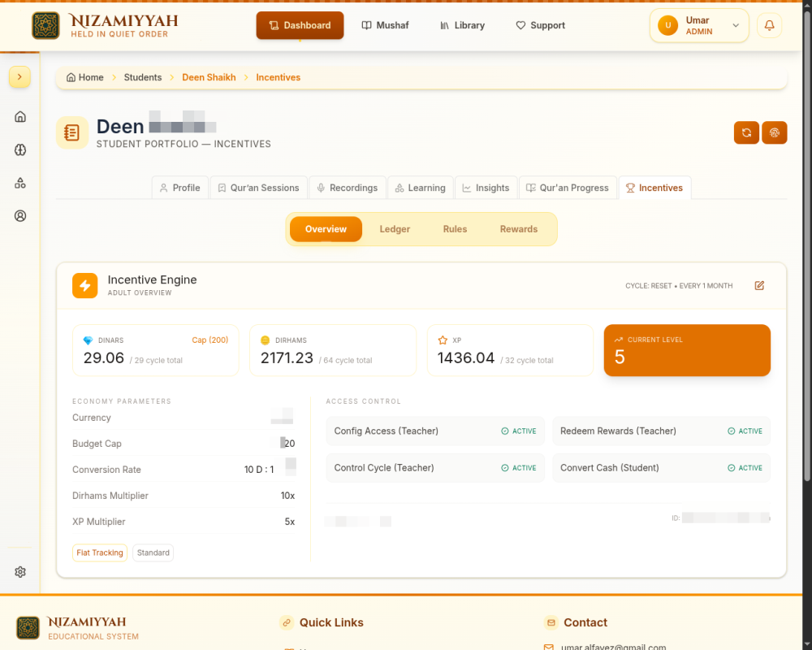Edit cycle settings via pencil icon
The image size is (812, 650).
759,286
